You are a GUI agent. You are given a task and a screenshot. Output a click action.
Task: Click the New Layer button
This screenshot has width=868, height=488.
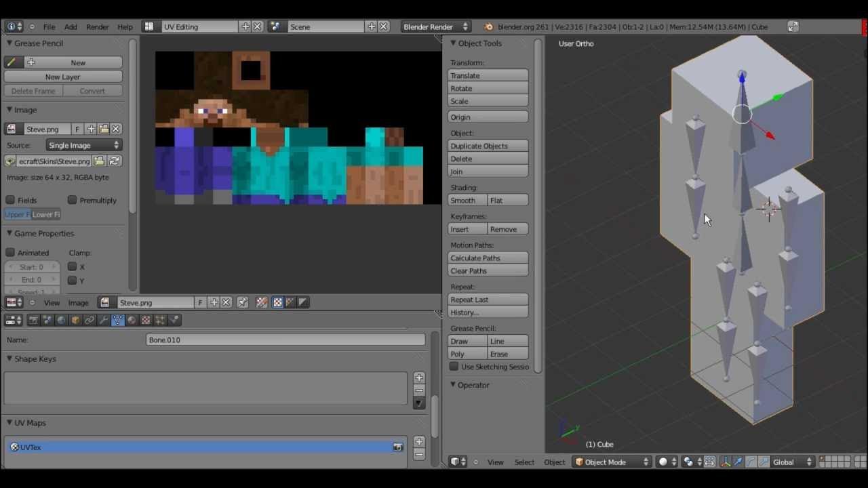pyautogui.click(x=63, y=77)
